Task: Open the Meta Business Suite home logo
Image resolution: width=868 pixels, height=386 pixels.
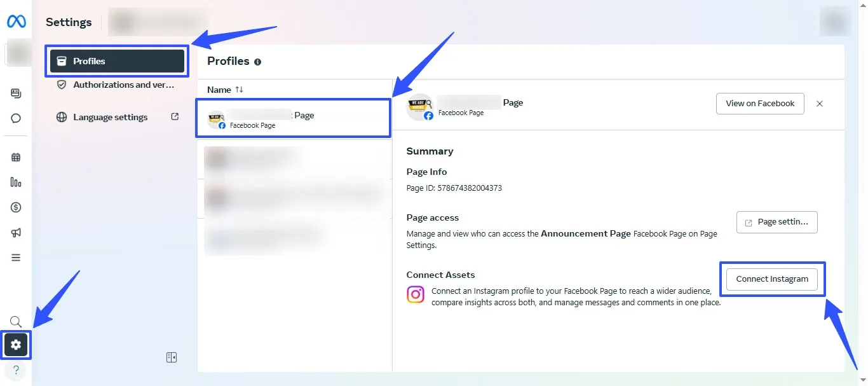Action: tap(16, 21)
